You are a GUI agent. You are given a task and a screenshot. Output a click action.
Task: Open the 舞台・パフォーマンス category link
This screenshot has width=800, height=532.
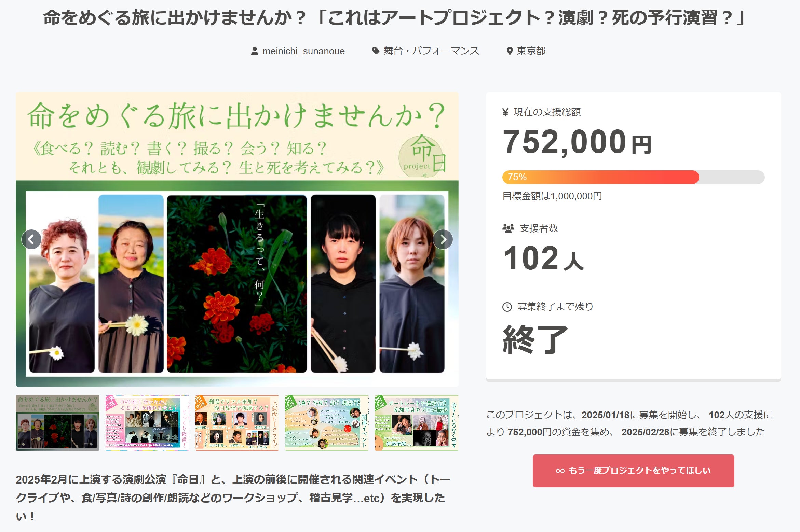(x=431, y=51)
